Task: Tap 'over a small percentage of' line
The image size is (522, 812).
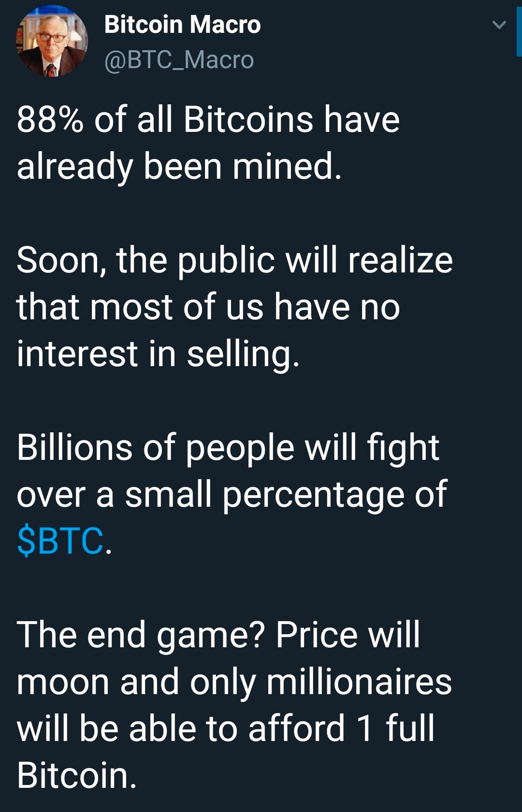Action: click(x=232, y=494)
